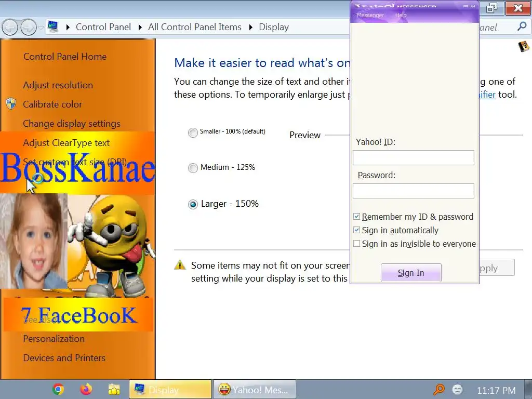Viewport: 532px width, 399px height.
Task: Open Google Chrome from the taskbar
Action: (x=58, y=389)
